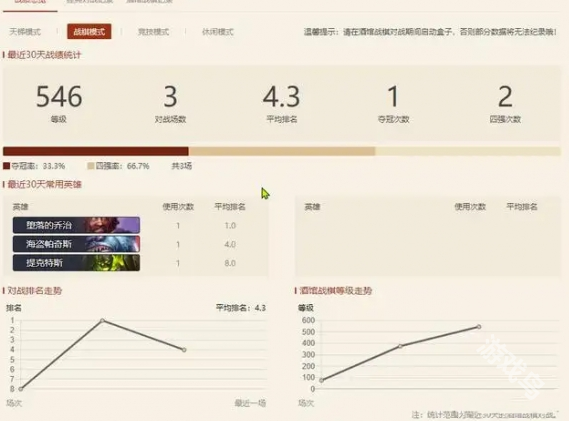Click the middle point on the rating trend chart

click(x=400, y=346)
